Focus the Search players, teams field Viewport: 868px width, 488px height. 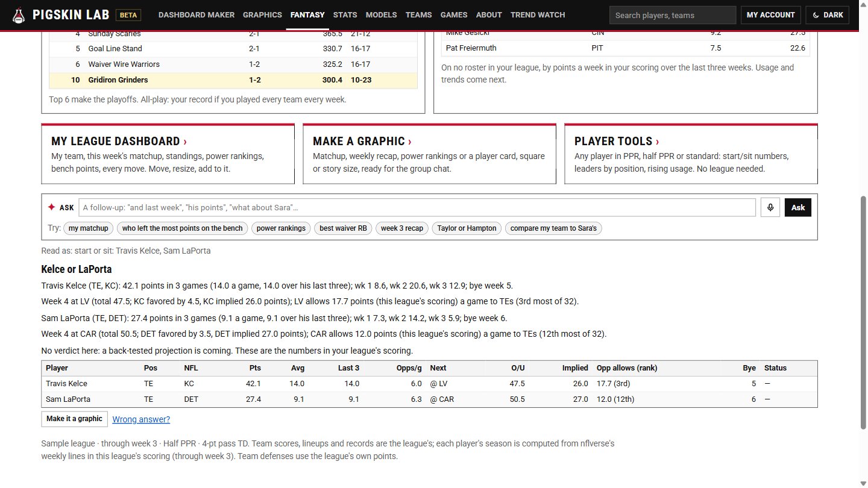point(673,15)
